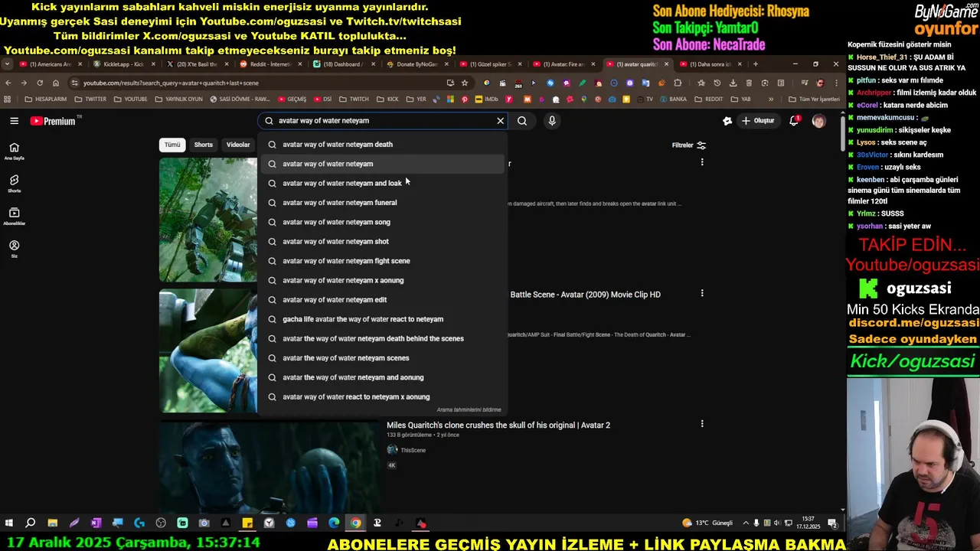Viewport: 980px width, 551px height.
Task: Click 'Arama tahminlerini bildirme' report link
Action: point(469,409)
